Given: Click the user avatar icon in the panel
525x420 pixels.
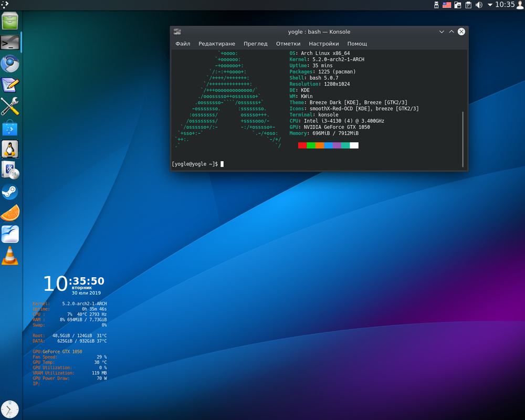Looking at the screenshot, I should click(x=520, y=5).
